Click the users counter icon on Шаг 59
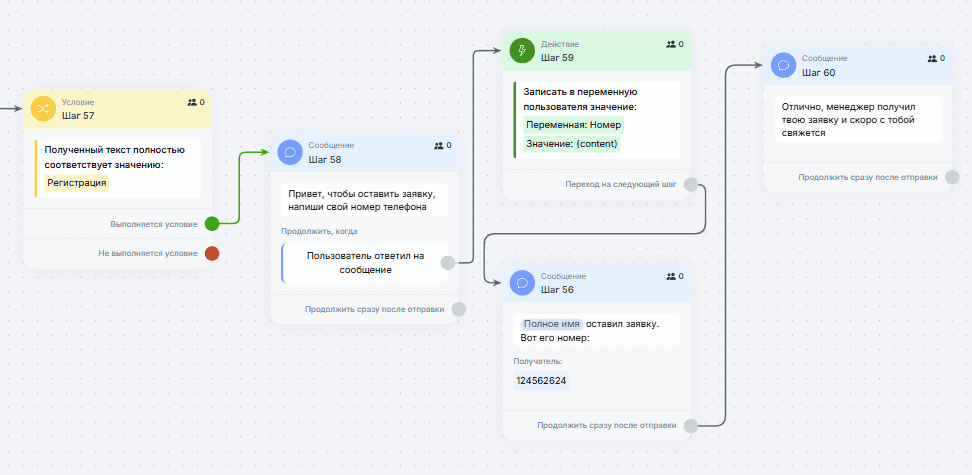972x475 pixels. [671, 44]
